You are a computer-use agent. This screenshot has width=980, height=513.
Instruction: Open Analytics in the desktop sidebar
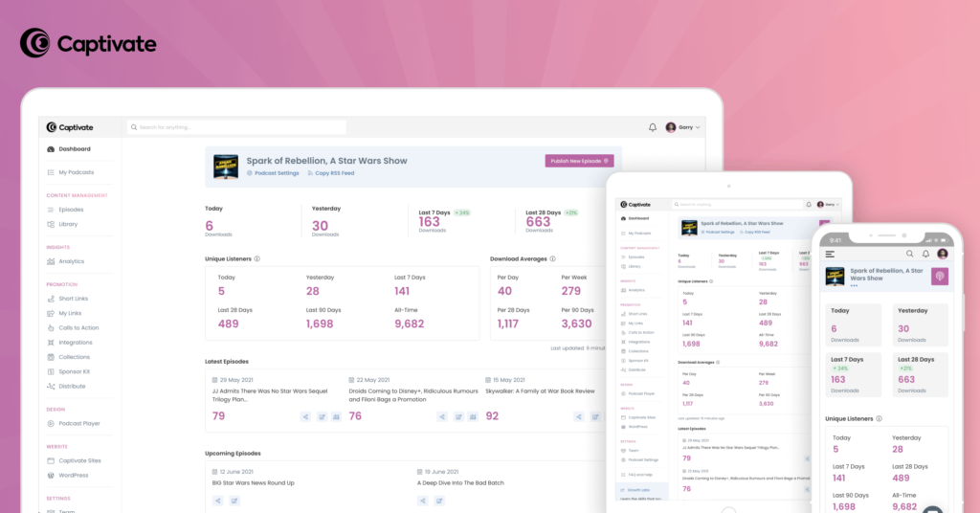[x=71, y=261]
